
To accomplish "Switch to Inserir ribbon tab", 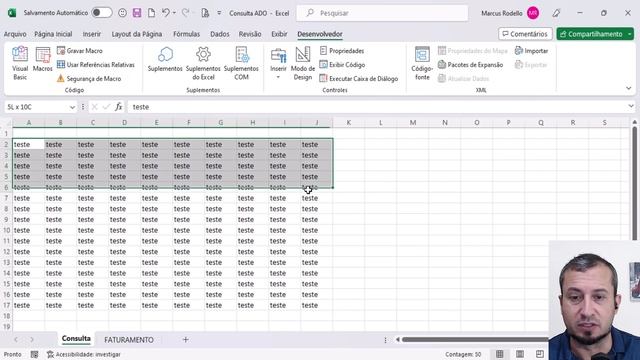I will [91, 34].
